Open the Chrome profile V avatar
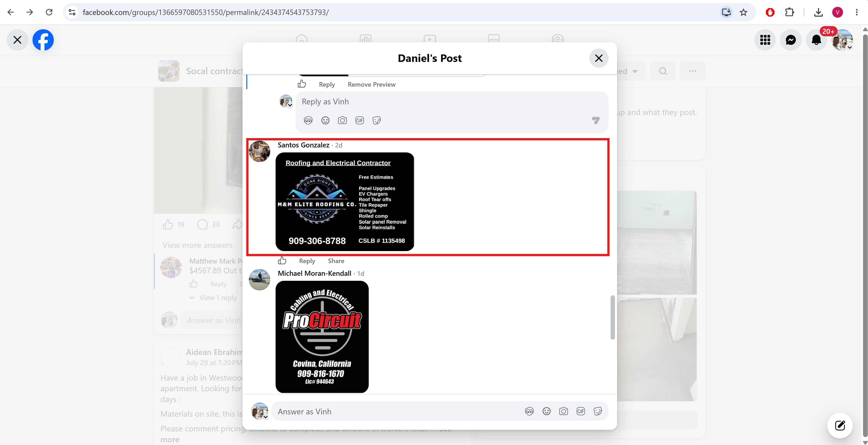 point(837,12)
